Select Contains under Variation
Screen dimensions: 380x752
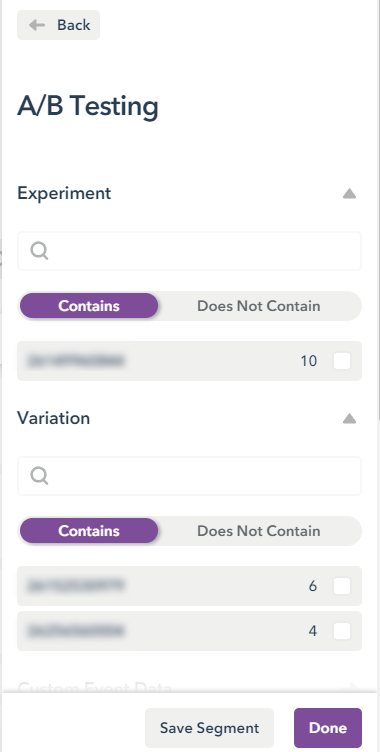point(89,531)
